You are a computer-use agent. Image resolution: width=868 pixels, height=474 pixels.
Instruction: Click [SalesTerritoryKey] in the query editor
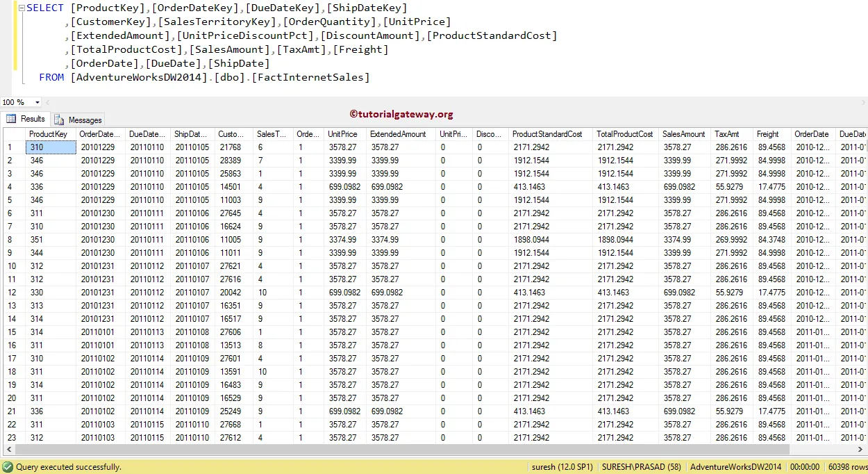(217, 22)
